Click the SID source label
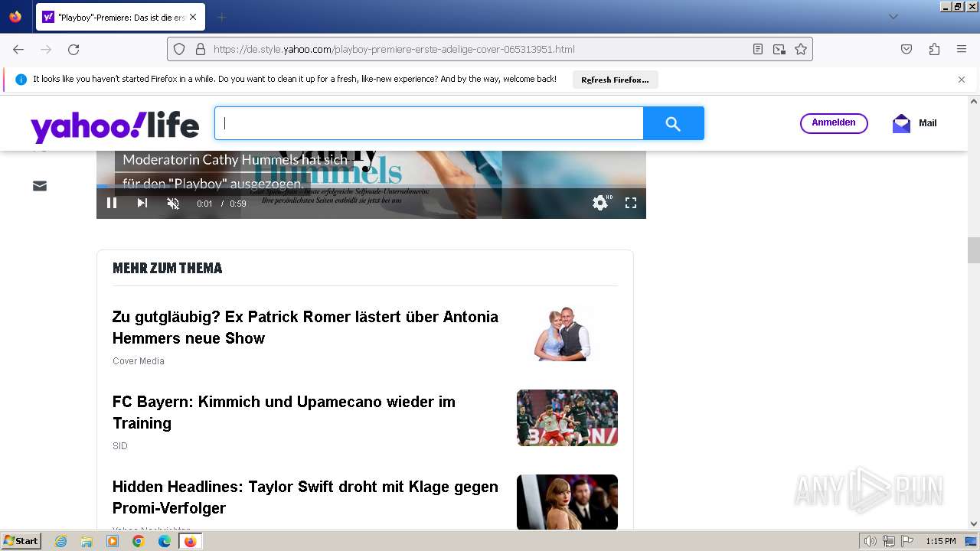The image size is (980, 551). pos(120,446)
